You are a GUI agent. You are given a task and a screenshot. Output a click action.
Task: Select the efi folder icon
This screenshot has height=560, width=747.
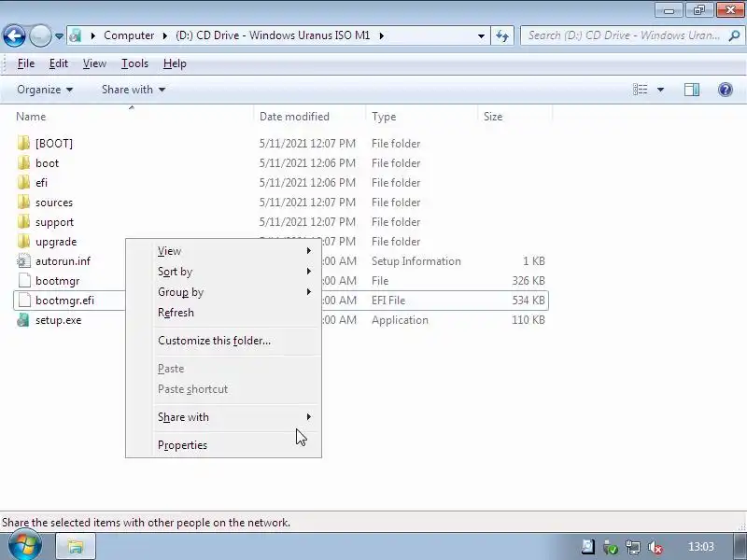[x=23, y=182]
